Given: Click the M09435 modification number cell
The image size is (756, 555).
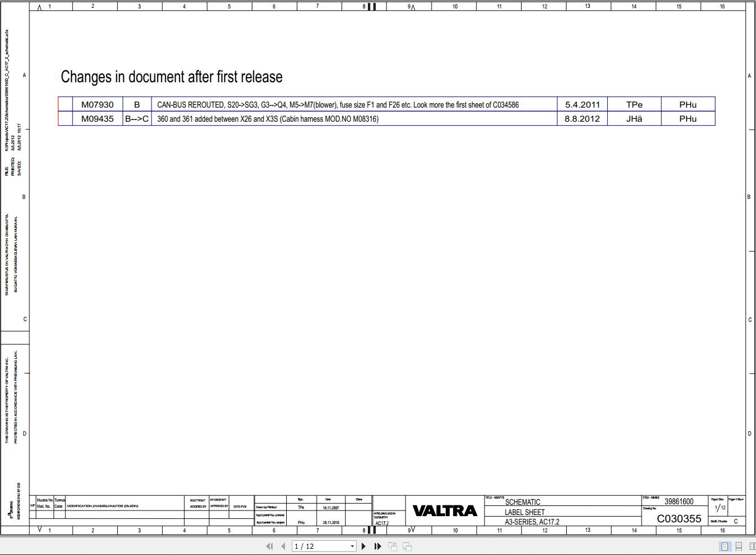Looking at the screenshot, I should [x=97, y=118].
